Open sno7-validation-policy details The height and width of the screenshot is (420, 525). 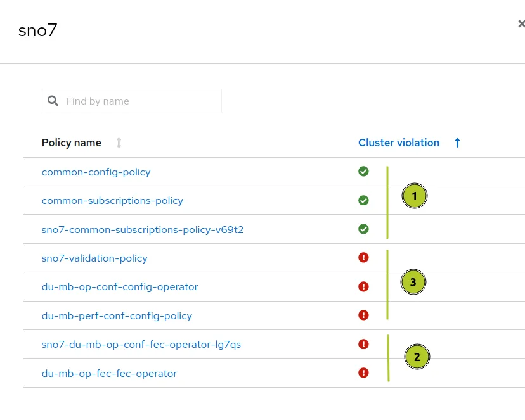pyautogui.click(x=94, y=258)
